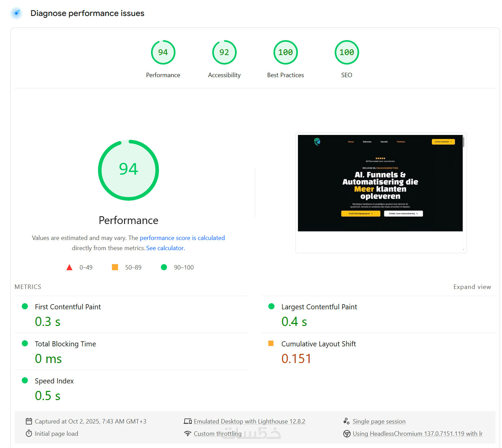Open 'Using HeadlessChromium 137.0.7151.119' details
This screenshot has height=448, width=502.
click(x=418, y=434)
